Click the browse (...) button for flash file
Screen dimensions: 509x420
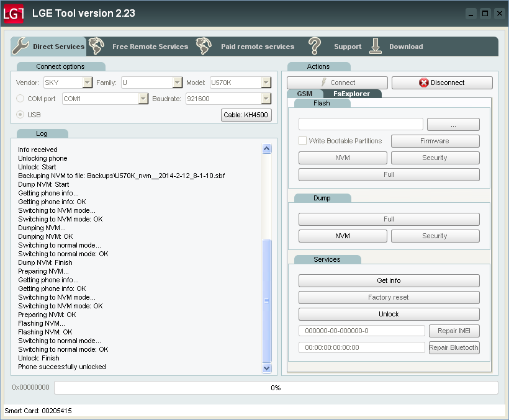click(x=453, y=125)
